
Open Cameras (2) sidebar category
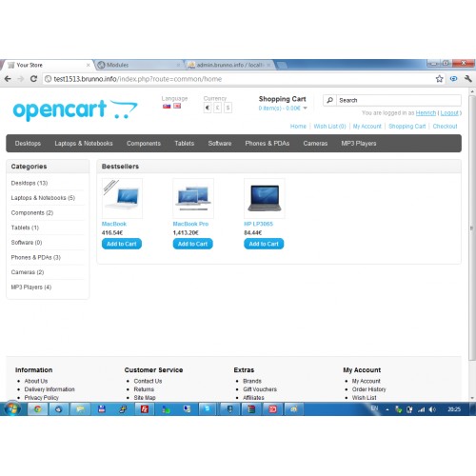pos(28,272)
